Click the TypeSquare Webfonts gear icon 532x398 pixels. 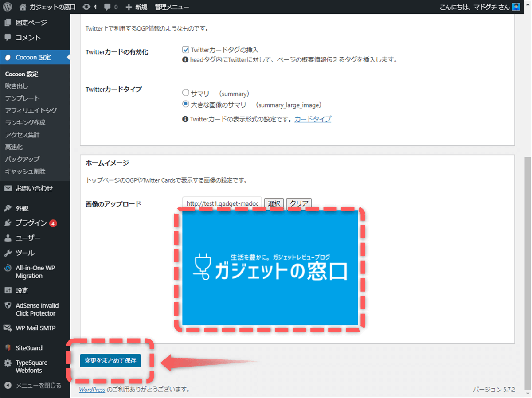pos(8,363)
